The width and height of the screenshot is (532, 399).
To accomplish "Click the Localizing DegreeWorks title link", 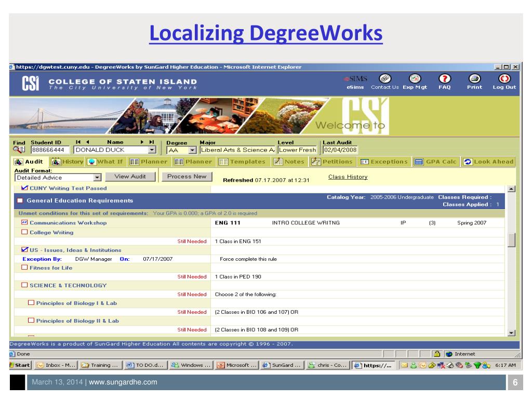I will click(x=266, y=33).
